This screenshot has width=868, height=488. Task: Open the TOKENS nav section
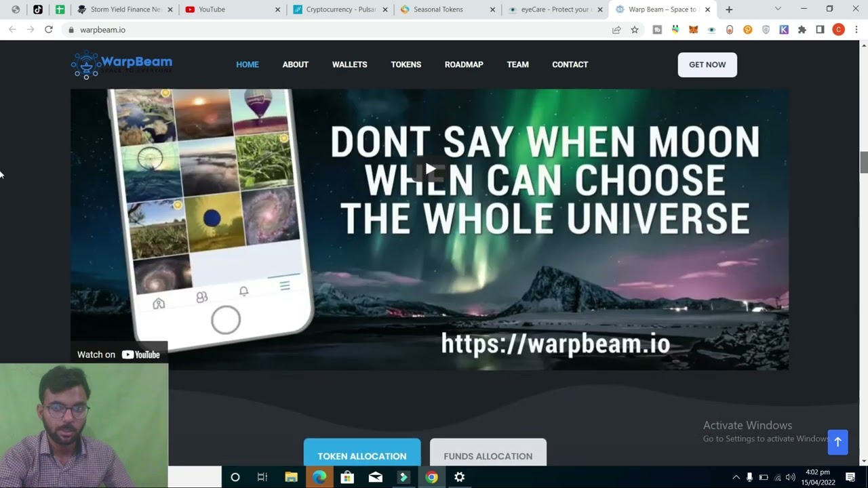click(x=406, y=64)
